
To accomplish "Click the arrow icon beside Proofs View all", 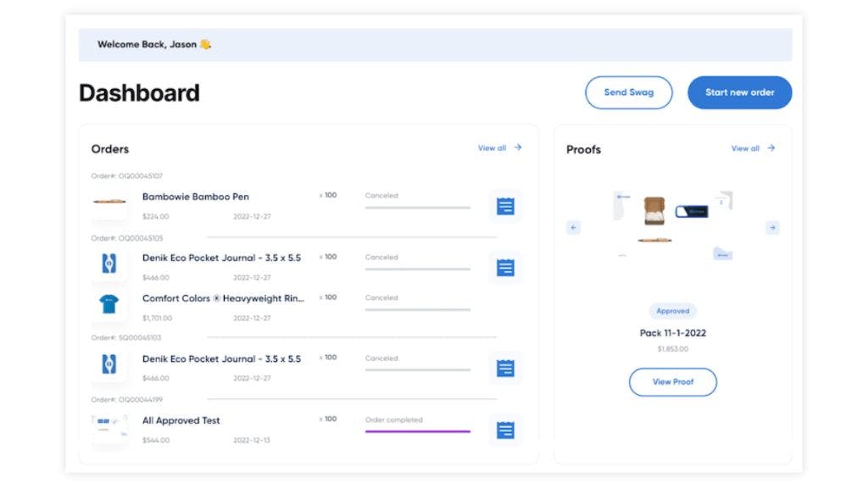I will point(771,147).
